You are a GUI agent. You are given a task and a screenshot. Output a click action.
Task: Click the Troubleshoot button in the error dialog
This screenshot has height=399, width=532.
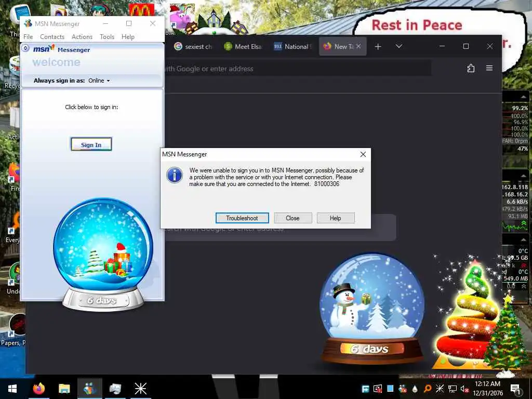242,218
